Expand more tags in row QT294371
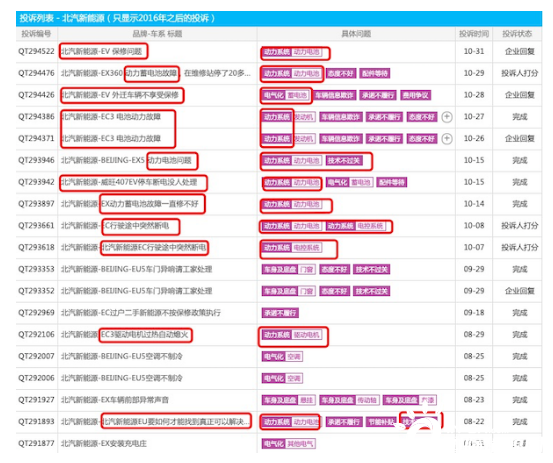 point(447,139)
